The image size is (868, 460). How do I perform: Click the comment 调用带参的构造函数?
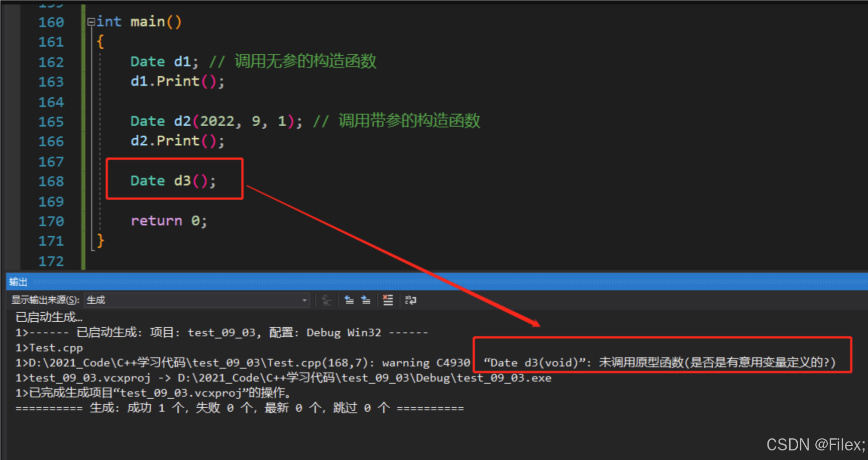tap(409, 121)
